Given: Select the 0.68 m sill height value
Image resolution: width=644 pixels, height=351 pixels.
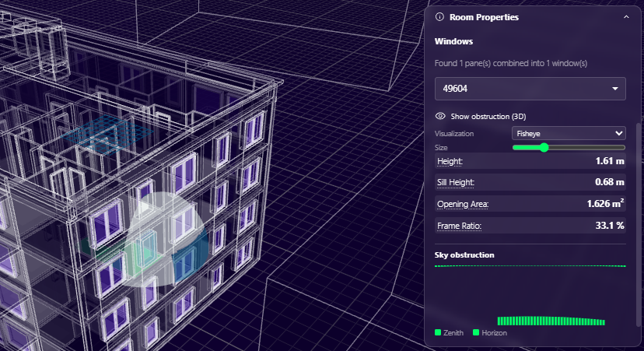Looking at the screenshot, I should 610,182.
